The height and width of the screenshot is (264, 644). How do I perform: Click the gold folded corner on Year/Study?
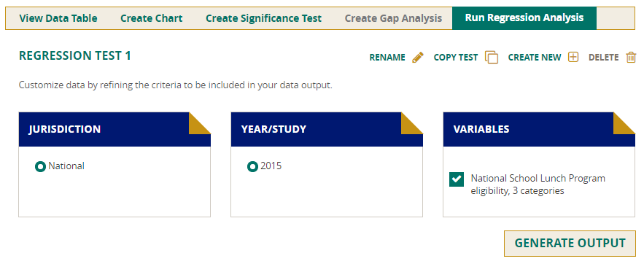tap(412, 123)
